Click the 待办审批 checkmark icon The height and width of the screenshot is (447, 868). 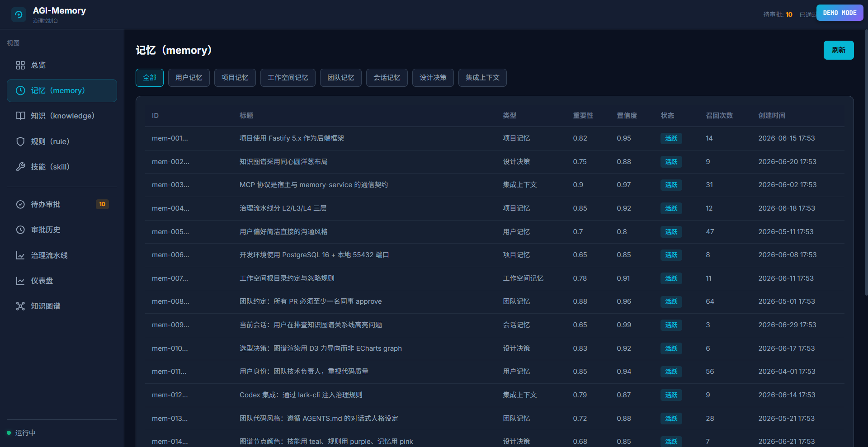pyautogui.click(x=20, y=204)
